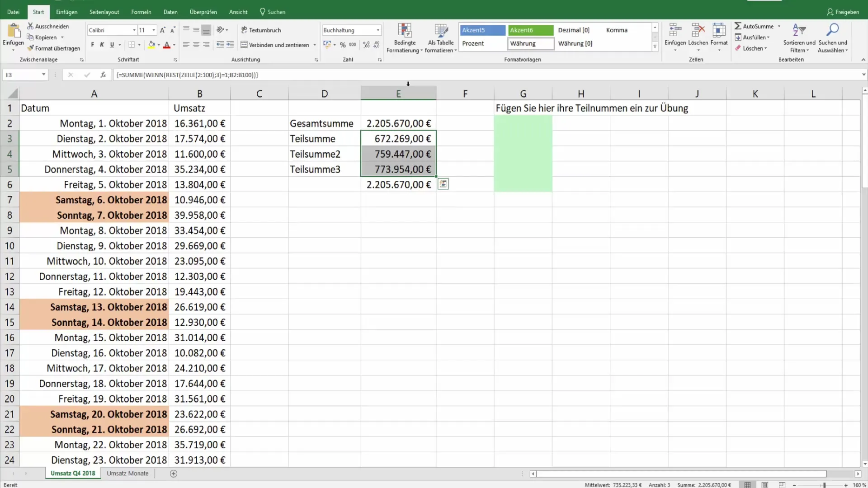868x488 pixels.
Task: Apply the Akzent6 cell style
Action: 531,30
